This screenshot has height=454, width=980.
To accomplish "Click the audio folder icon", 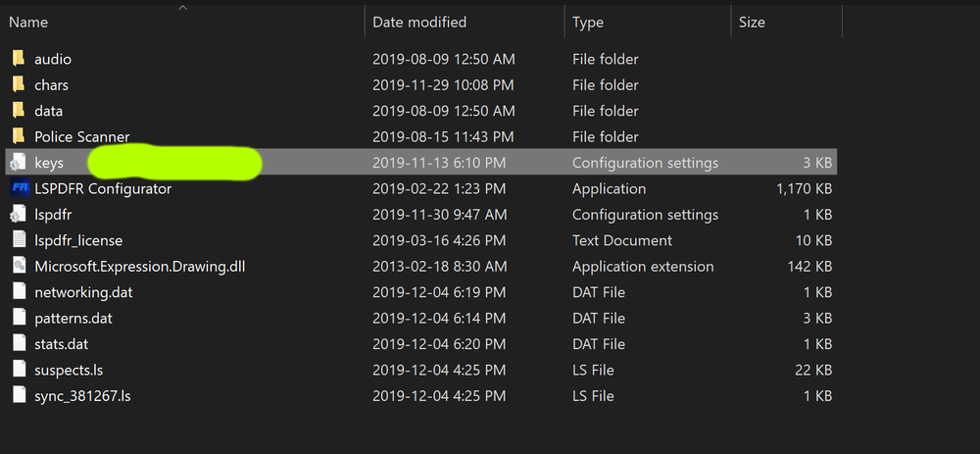I will [x=19, y=59].
